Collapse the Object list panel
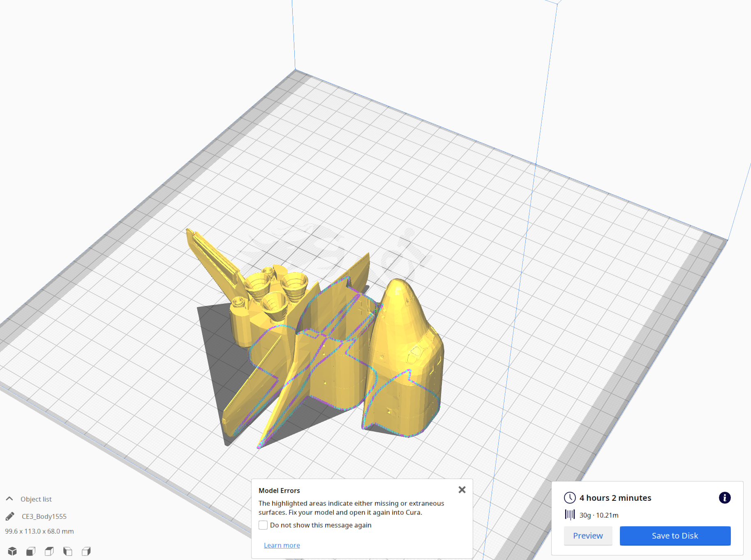This screenshot has height=560, width=751. pyautogui.click(x=9, y=498)
